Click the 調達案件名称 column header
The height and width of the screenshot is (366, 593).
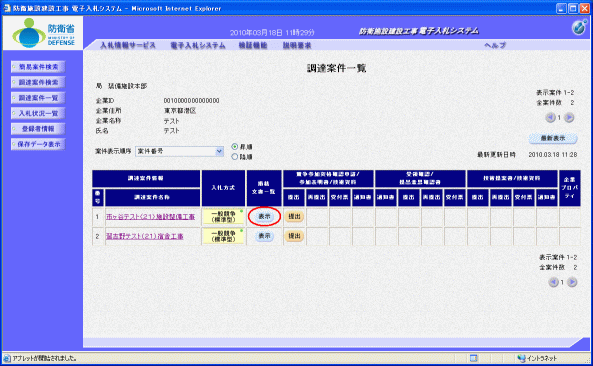click(x=152, y=197)
